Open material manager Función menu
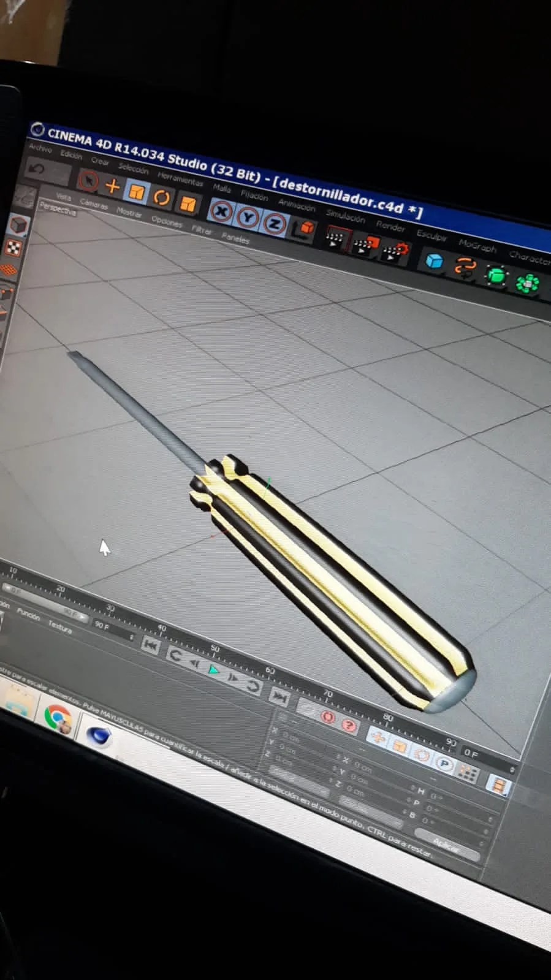 [28, 613]
